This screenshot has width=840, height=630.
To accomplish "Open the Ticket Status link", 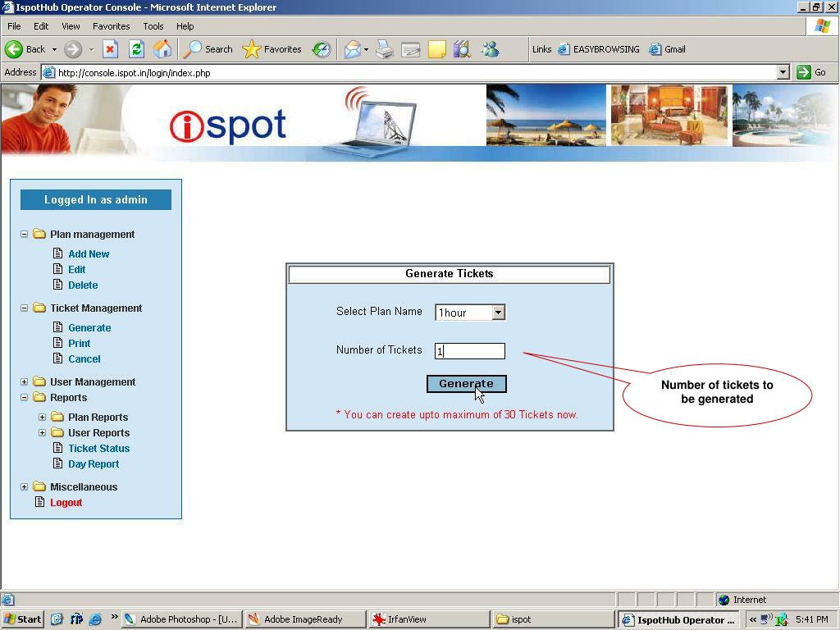I will 98,449.
